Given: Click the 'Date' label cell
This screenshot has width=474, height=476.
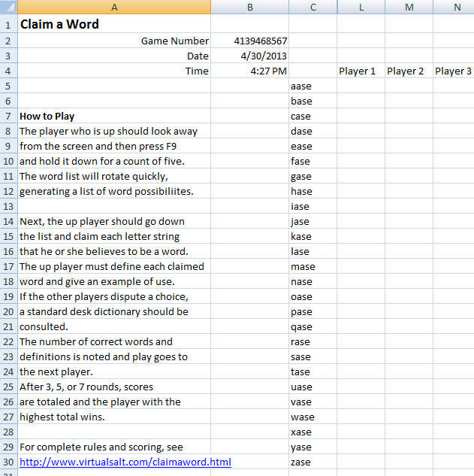Looking at the screenshot, I should pyautogui.click(x=114, y=56).
